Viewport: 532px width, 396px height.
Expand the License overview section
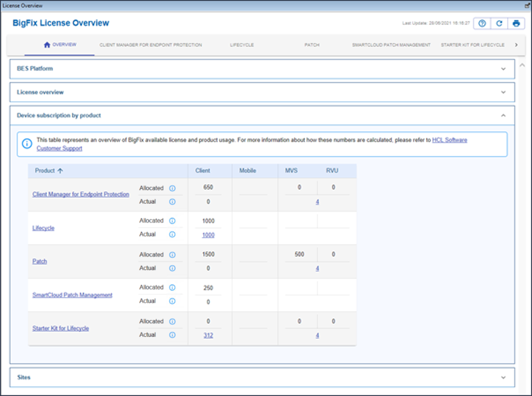click(503, 92)
